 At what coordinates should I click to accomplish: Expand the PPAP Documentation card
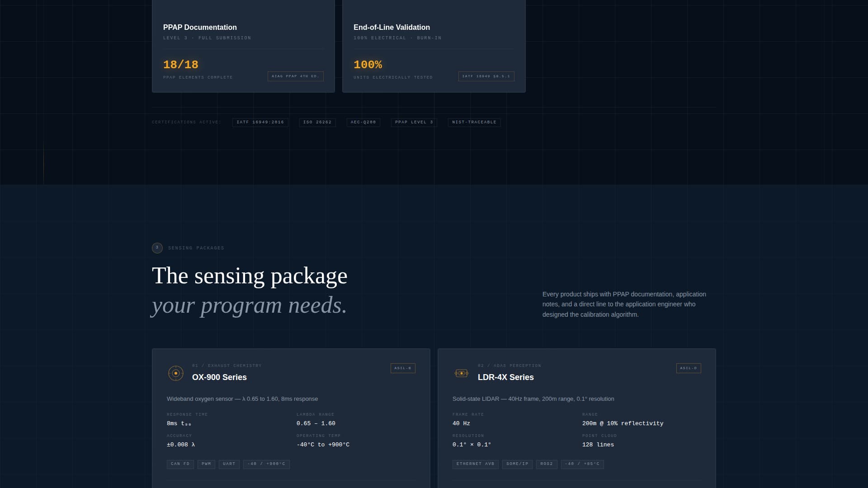243,45
